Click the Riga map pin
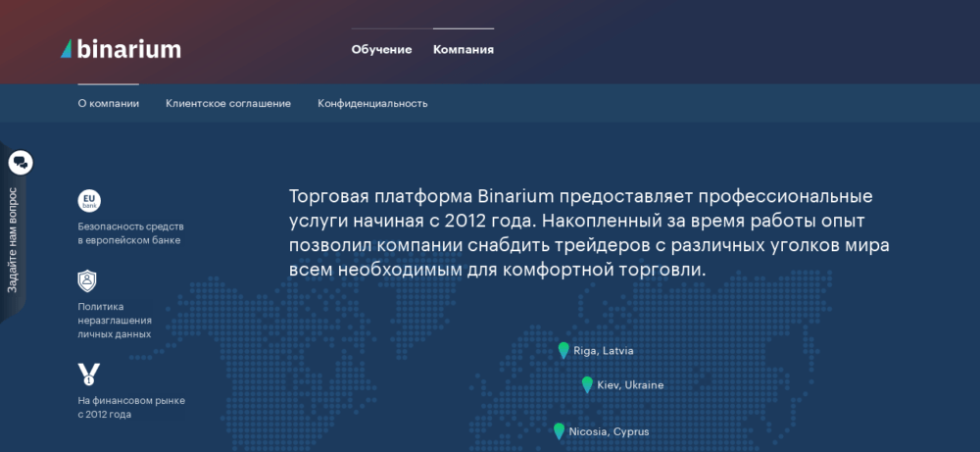The height and width of the screenshot is (452, 980). 563,349
